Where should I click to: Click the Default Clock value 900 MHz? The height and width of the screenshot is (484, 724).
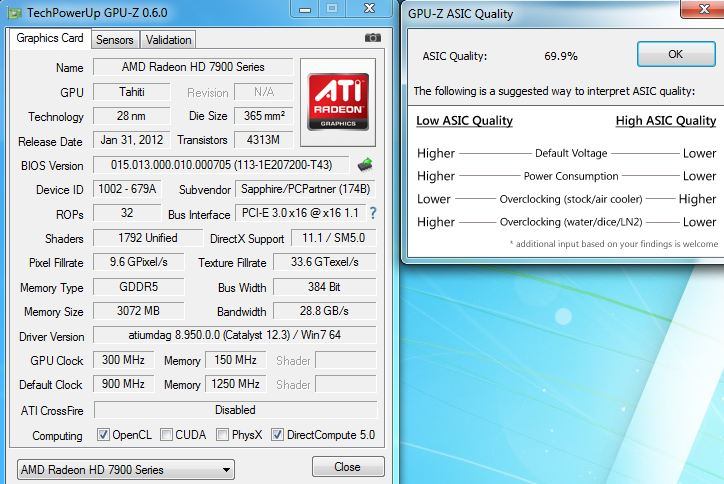(123, 384)
